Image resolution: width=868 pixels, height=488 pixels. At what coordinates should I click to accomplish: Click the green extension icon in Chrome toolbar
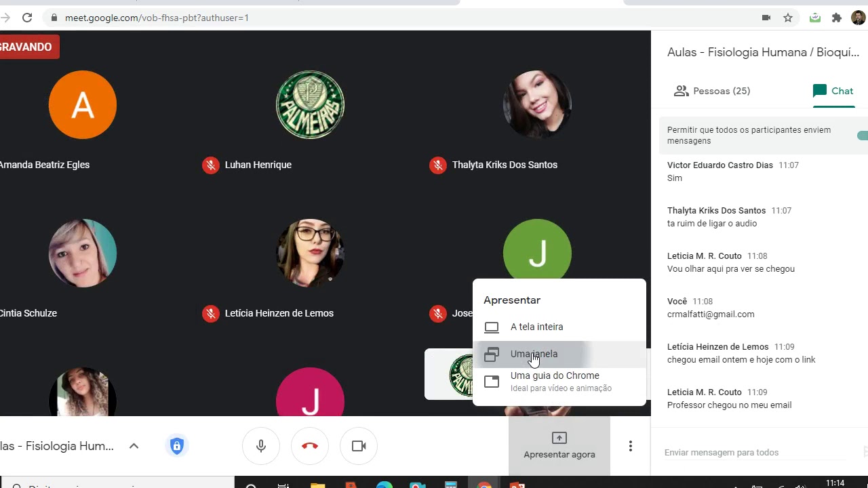click(x=815, y=18)
